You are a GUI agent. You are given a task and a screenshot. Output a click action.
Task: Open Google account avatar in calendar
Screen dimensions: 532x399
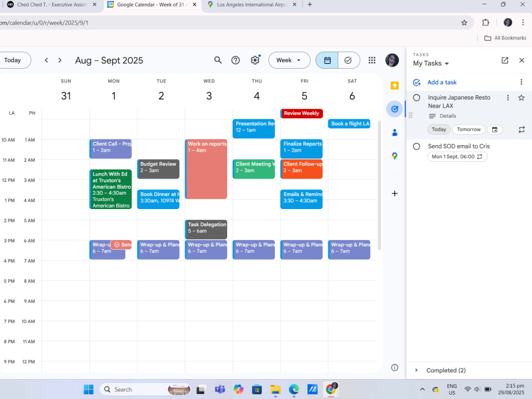(392, 61)
